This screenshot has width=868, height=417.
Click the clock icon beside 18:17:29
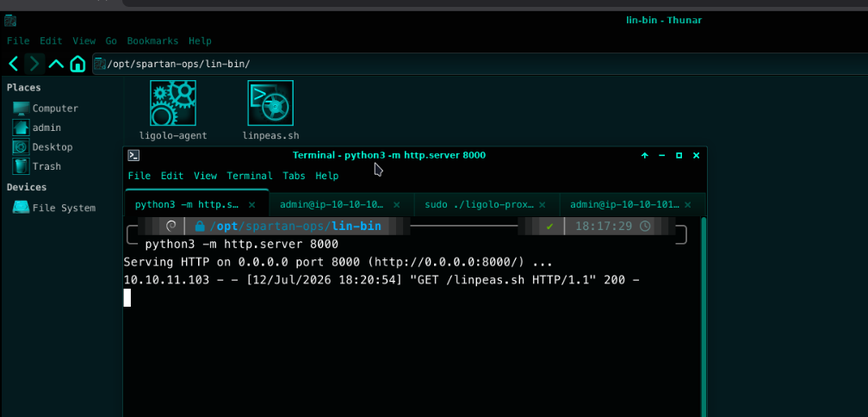645,226
